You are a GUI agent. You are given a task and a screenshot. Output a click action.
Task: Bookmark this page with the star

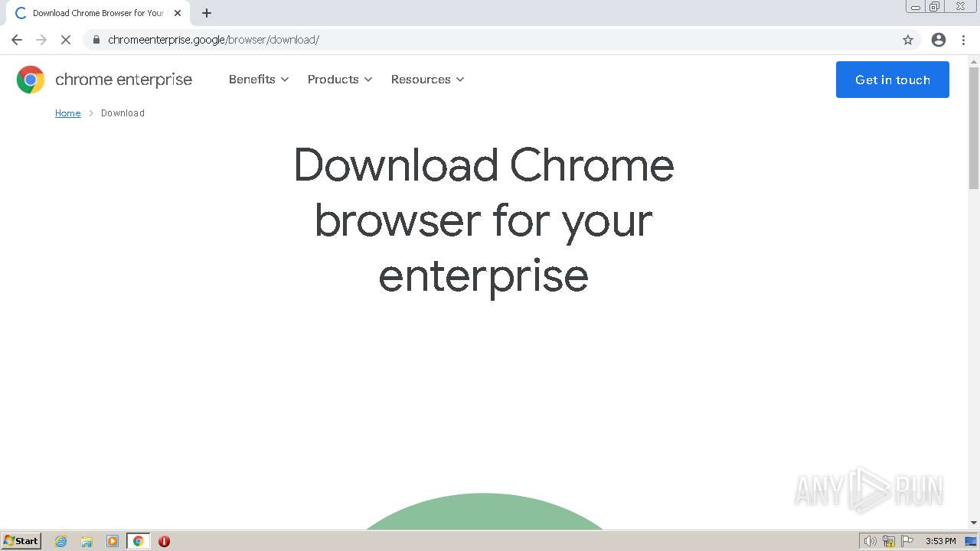tap(908, 40)
